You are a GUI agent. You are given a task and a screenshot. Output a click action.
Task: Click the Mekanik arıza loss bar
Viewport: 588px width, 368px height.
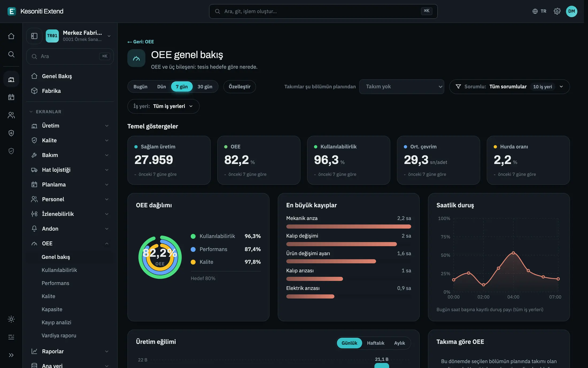pyautogui.click(x=349, y=227)
